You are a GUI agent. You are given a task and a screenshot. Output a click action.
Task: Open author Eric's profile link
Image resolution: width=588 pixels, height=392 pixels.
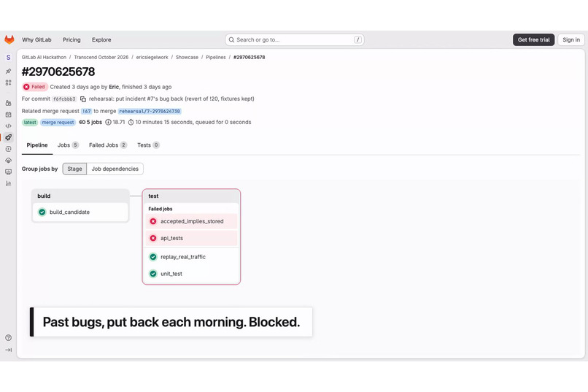click(114, 87)
